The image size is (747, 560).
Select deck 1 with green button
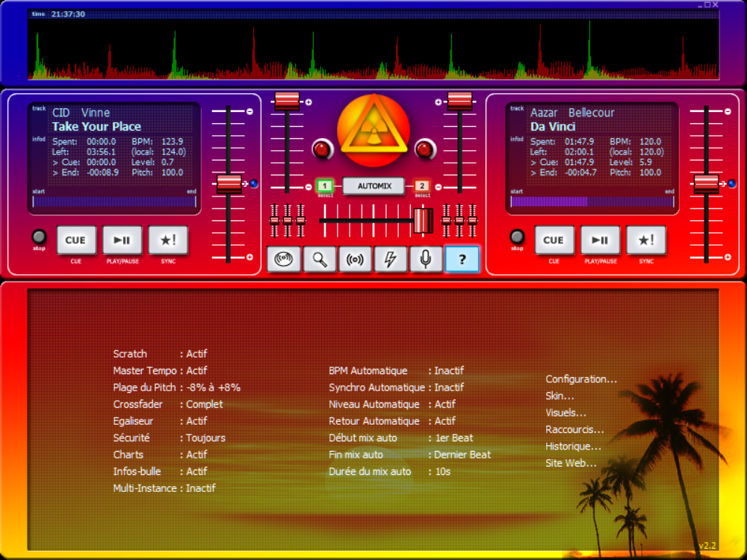click(x=325, y=186)
